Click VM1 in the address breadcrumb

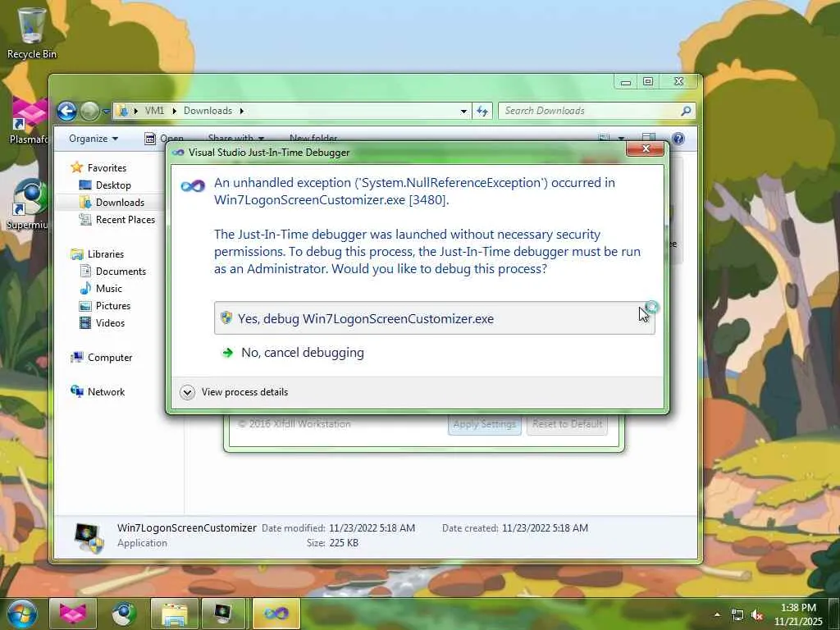pyautogui.click(x=154, y=111)
